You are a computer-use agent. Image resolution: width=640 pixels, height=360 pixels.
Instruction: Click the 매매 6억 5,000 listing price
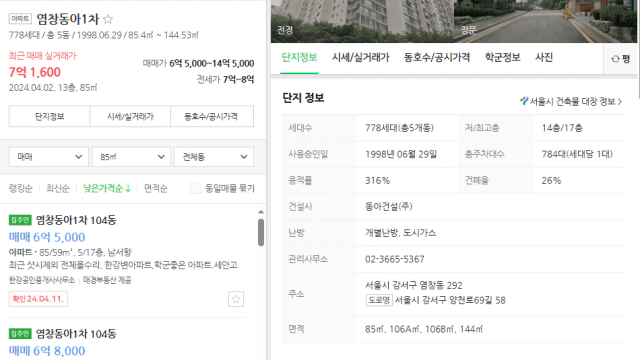[x=47, y=237]
